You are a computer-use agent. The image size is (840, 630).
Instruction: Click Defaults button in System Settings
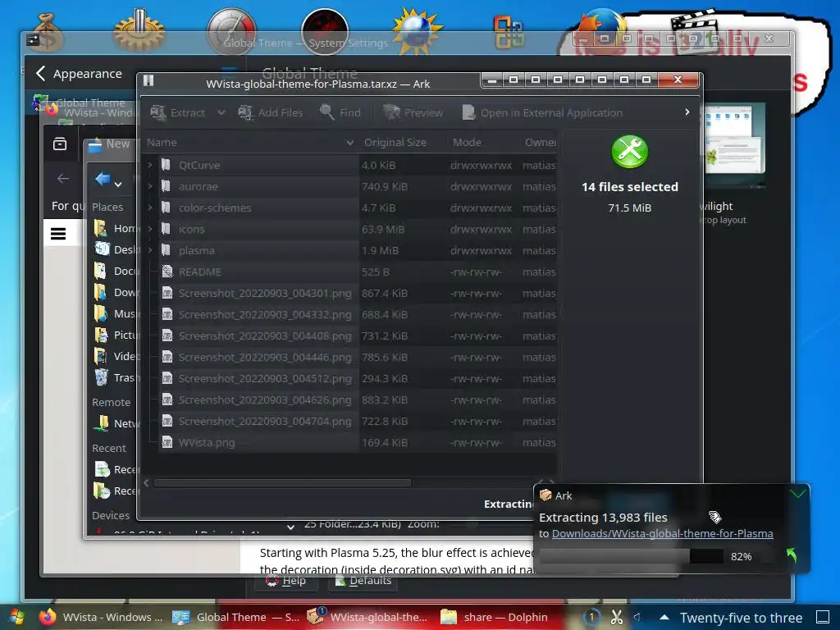click(x=363, y=581)
